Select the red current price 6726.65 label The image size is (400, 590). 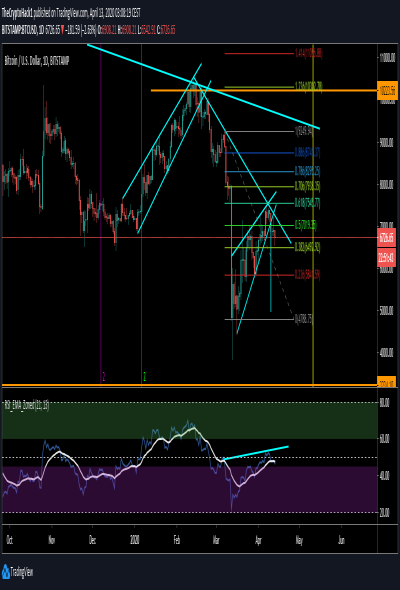coord(386,237)
